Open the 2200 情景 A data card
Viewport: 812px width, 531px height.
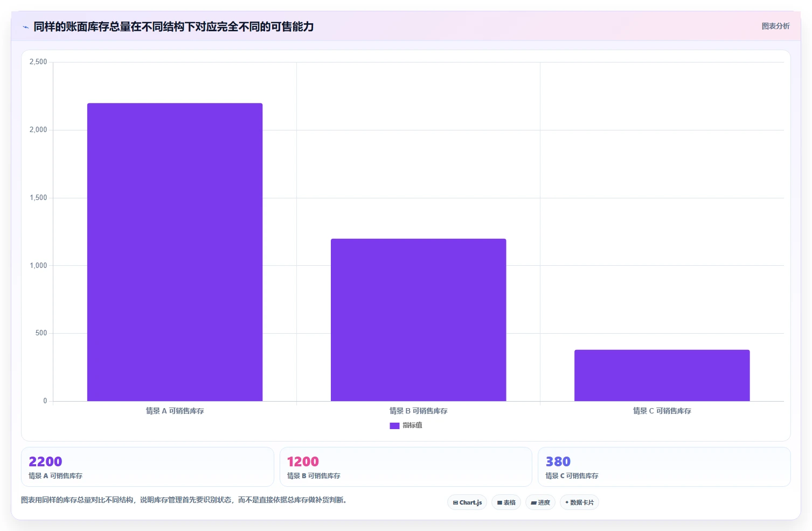(148, 467)
